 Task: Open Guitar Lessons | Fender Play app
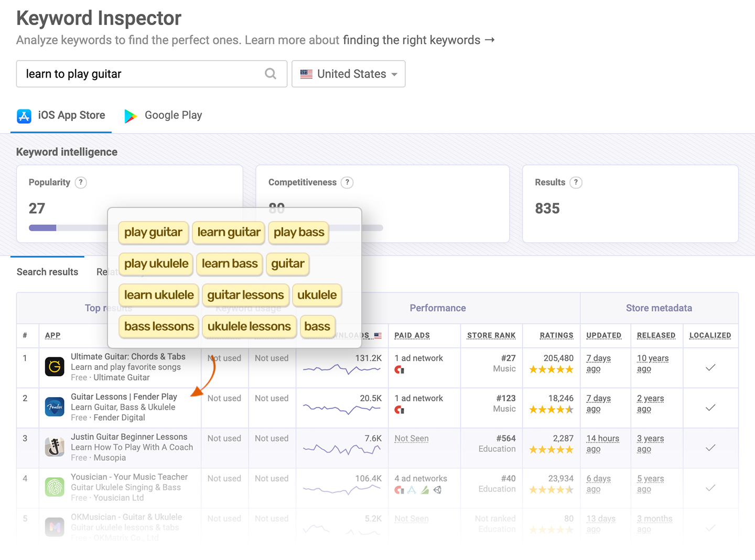tap(124, 397)
